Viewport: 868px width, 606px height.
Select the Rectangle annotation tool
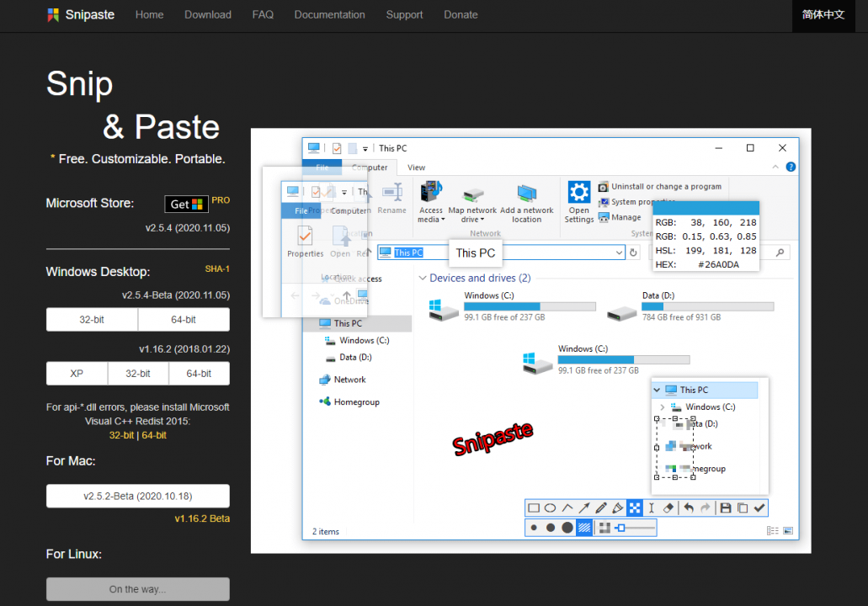[534, 508]
